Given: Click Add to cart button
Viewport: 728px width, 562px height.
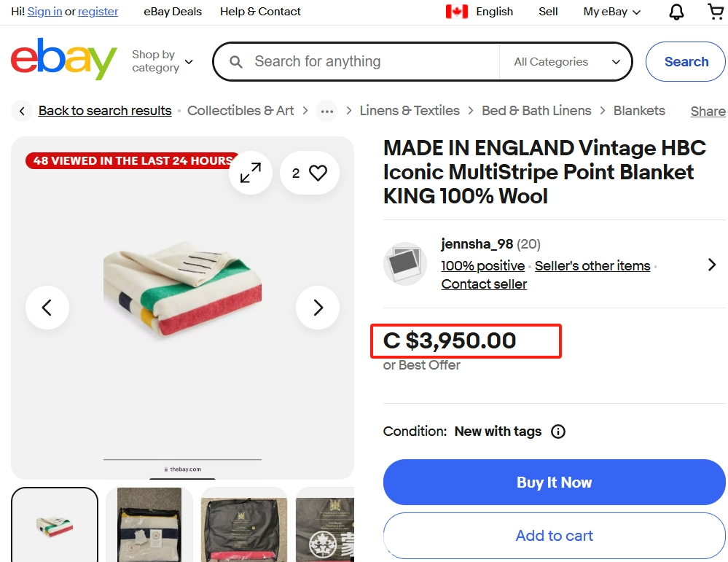Looking at the screenshot, I should (x=554, y=536).
